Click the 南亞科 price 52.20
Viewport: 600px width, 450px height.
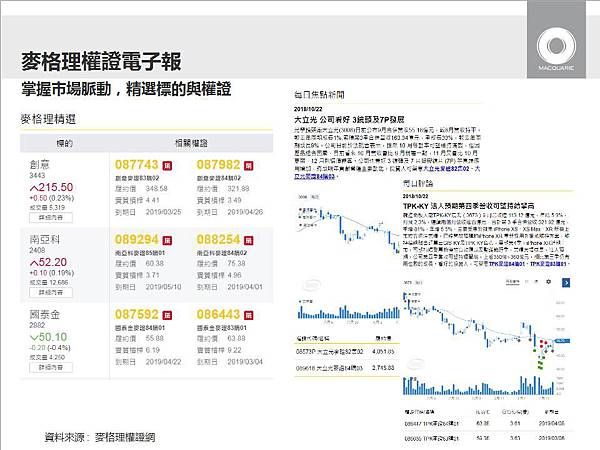click(x=48, y=262)
